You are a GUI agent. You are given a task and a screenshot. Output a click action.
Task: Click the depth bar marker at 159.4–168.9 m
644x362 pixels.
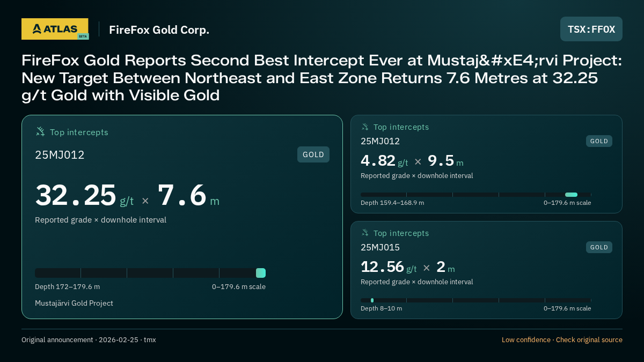coord(572,195)
